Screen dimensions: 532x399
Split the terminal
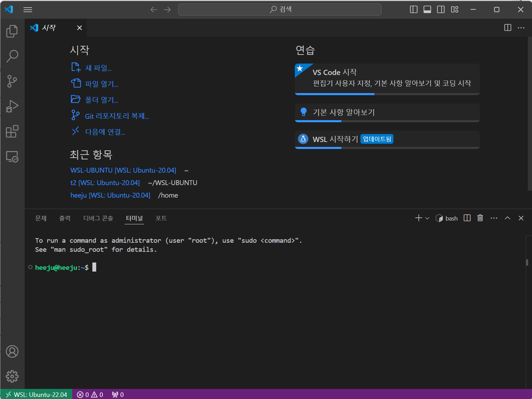(x=467, y=218)
